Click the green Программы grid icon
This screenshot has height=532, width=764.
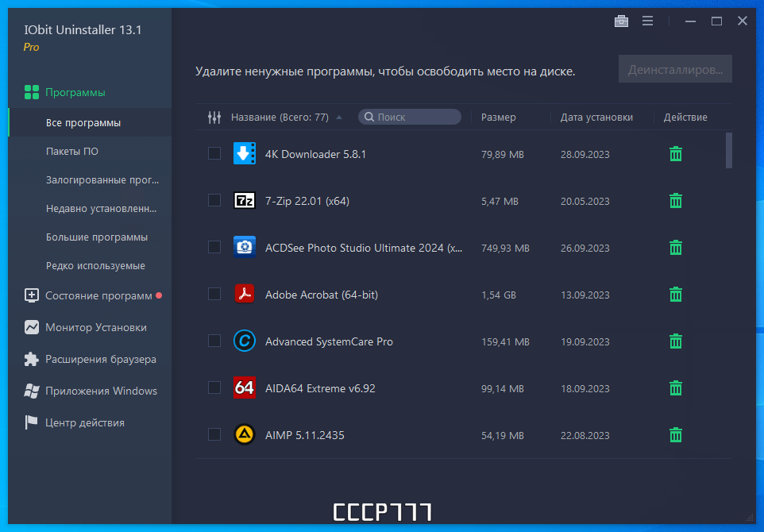tap(32, 92)
